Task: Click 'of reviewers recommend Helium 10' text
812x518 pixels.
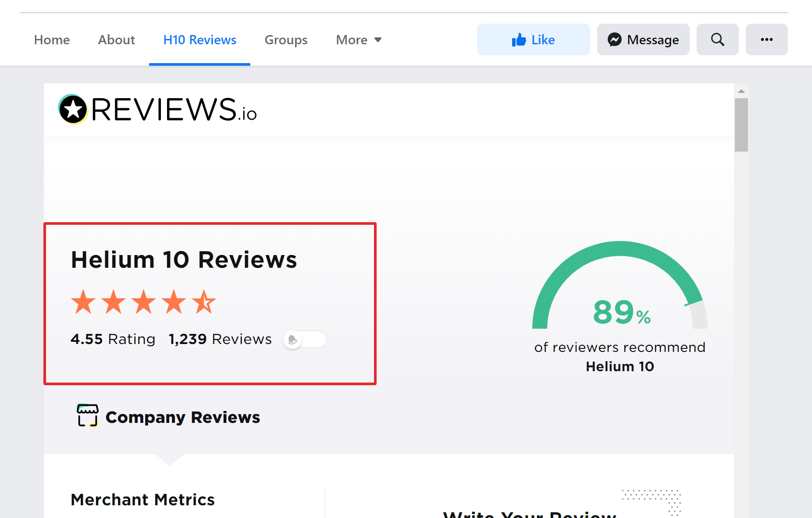Action: click(620, 357)
